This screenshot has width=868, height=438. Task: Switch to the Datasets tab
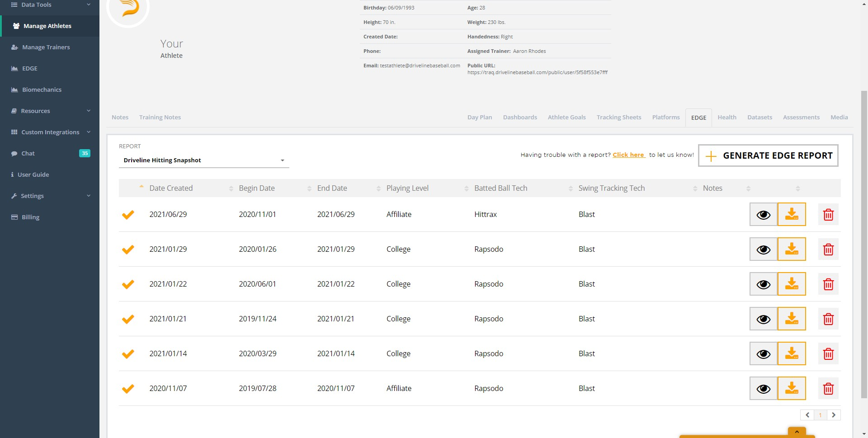pos(759,117)
